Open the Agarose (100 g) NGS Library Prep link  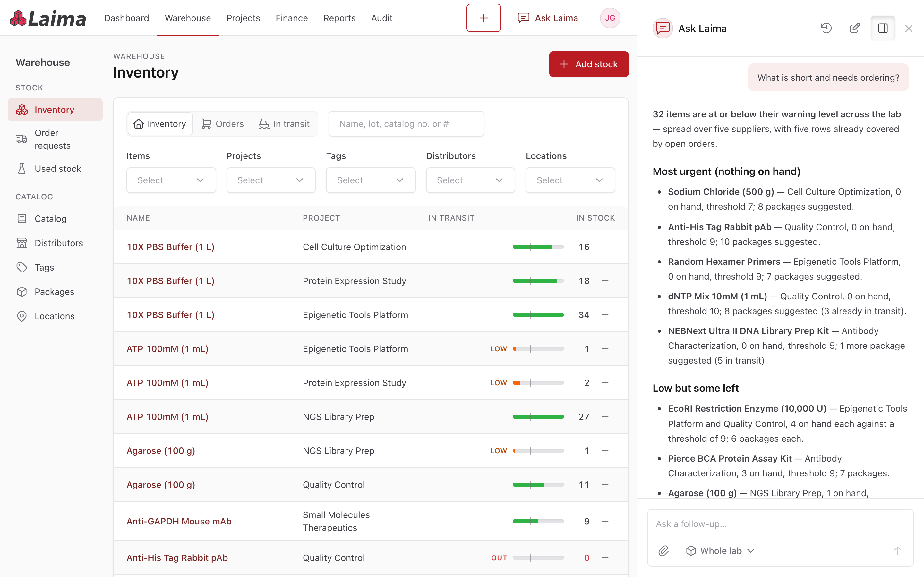pyautogui.click(x=161, y=451)
